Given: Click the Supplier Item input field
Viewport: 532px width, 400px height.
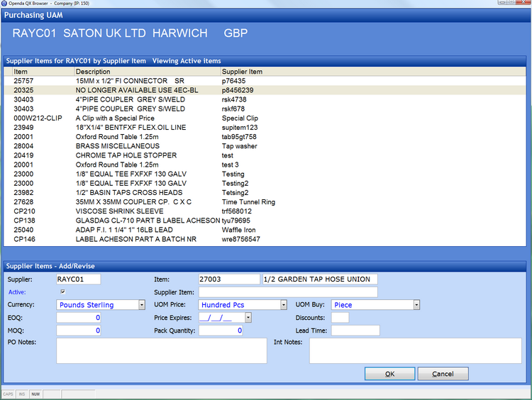Looking at the screenshot, I should click(x=288, y=292).
